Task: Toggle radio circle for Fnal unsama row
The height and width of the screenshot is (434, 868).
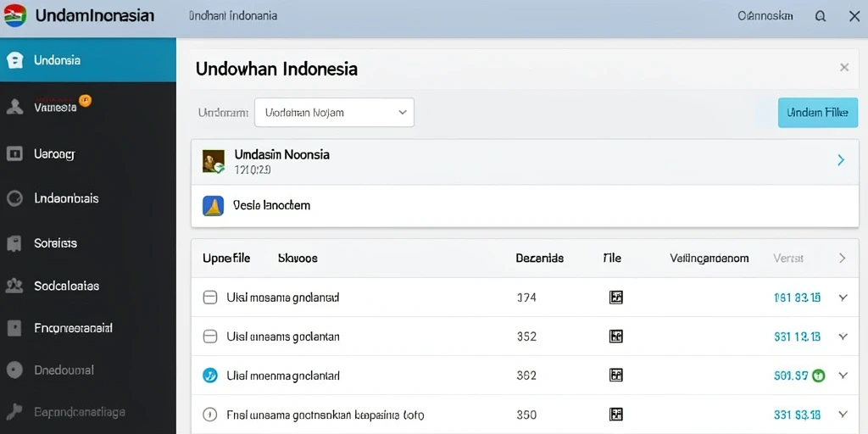Action: tap(210, 414)
